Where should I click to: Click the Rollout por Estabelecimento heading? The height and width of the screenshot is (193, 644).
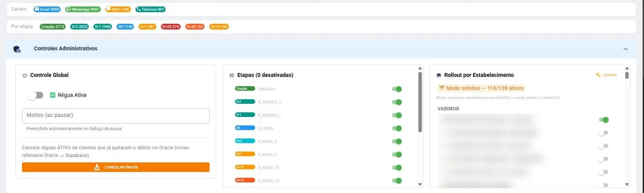tap(479, 75)
